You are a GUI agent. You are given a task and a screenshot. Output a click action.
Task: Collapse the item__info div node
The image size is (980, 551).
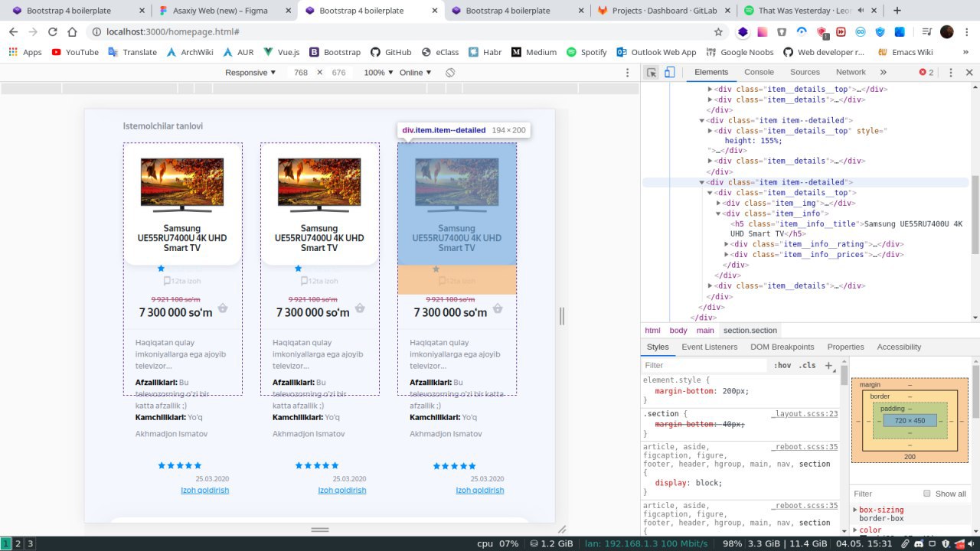pos(719,214)
